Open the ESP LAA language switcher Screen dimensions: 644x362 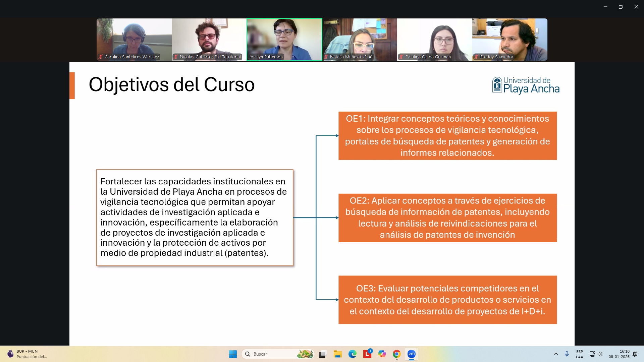coord(580,354)
